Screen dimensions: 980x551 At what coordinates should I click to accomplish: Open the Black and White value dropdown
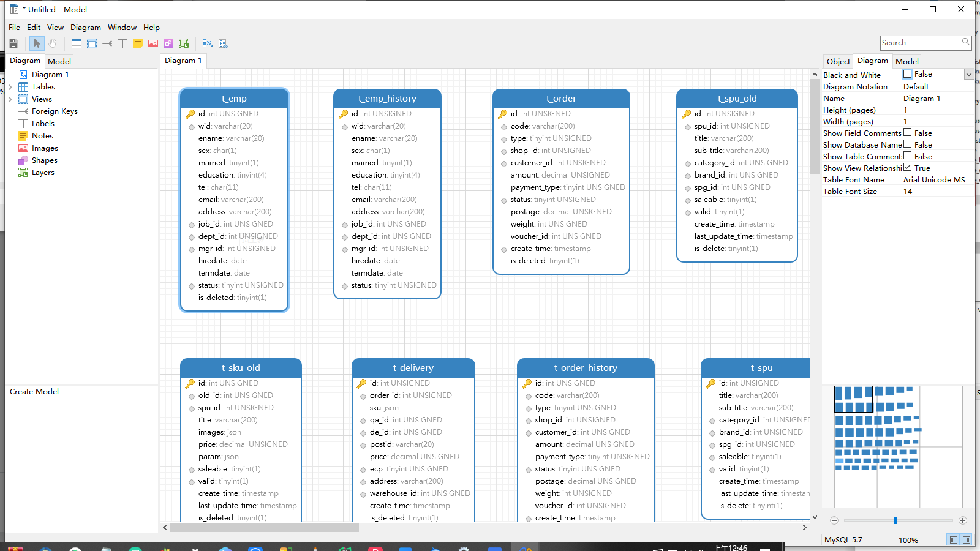968,74
